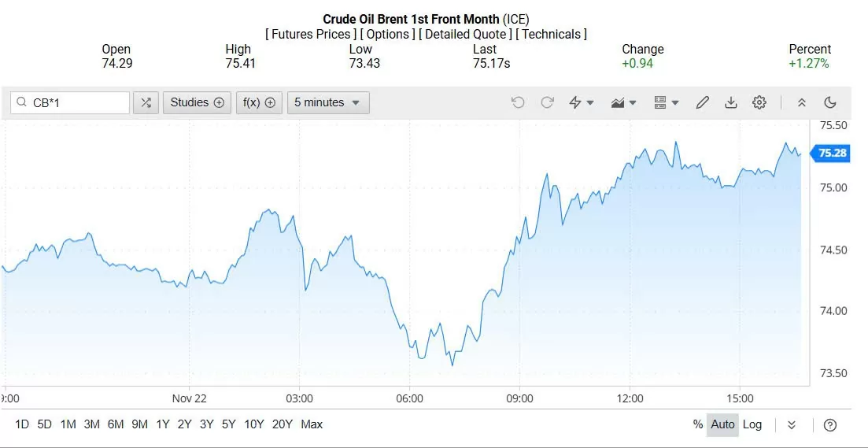Click the undo arrow icon
The width and height of the screenshot is (868, 448).
click(x=518, y=102)
